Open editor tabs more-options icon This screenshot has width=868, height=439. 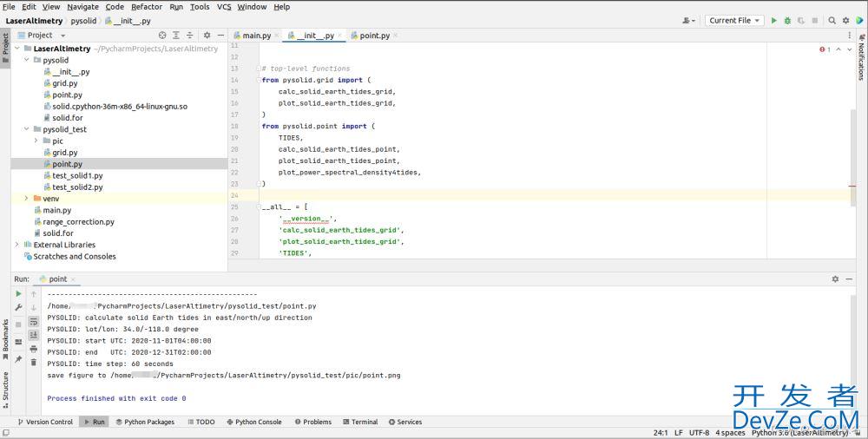pos(850,35)
